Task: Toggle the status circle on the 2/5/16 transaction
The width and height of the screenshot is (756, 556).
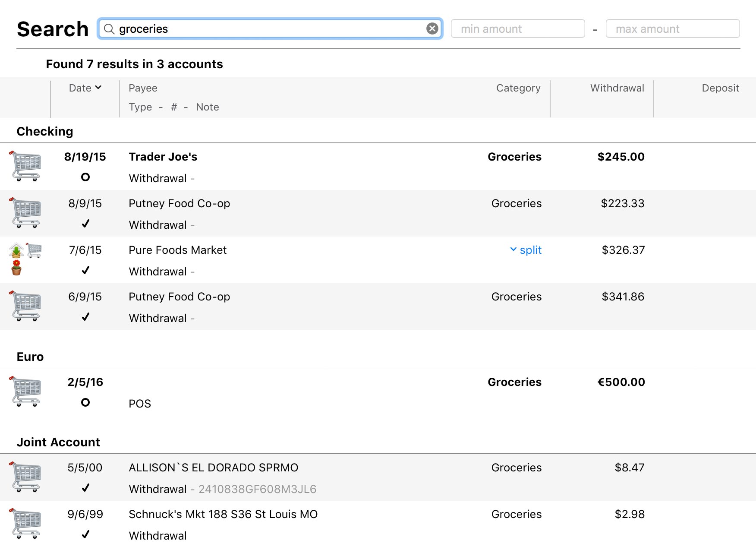Action: point(85,402)
